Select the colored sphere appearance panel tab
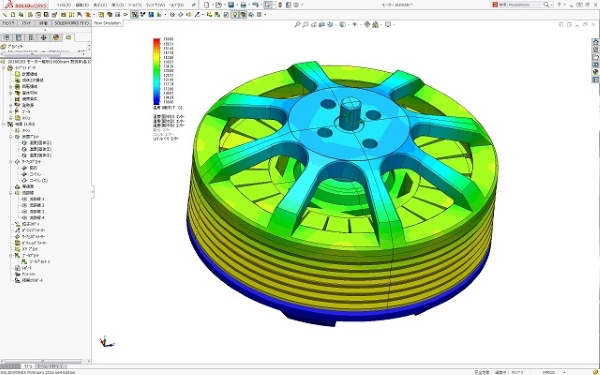Image resolution: width=600 pixels, height=375 pixels. 56,38
